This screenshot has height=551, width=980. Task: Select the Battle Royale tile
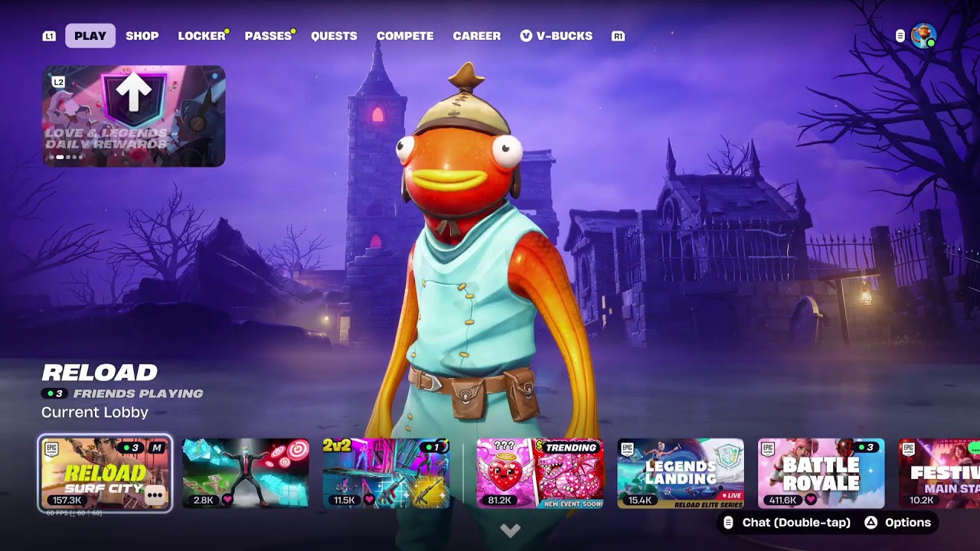822,474
